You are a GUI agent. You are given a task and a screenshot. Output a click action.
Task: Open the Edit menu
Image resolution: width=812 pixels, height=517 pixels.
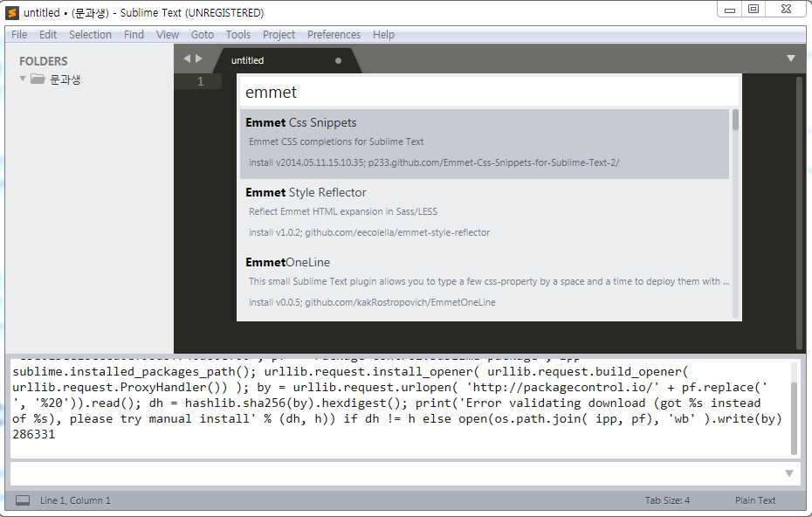[x=48, y=35]
